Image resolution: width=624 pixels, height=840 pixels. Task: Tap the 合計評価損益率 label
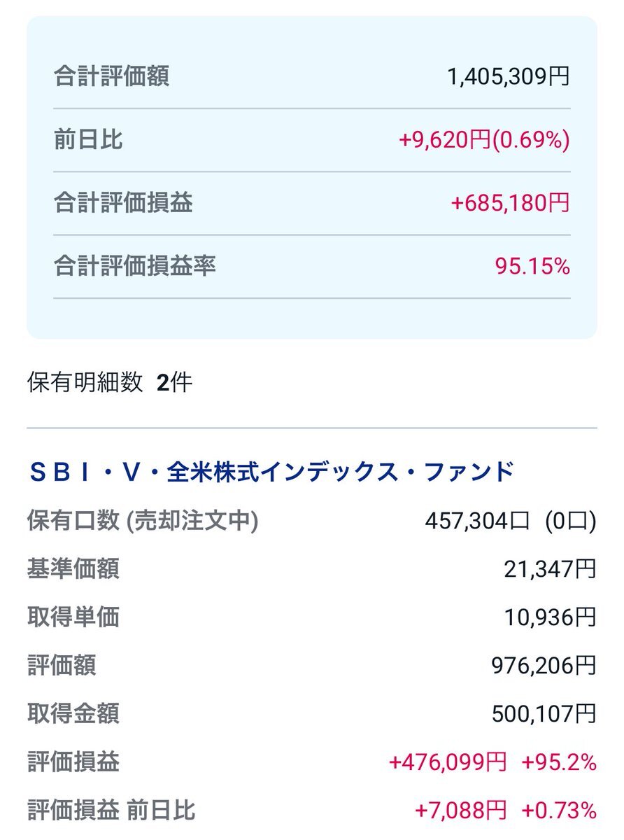(135, 266)
